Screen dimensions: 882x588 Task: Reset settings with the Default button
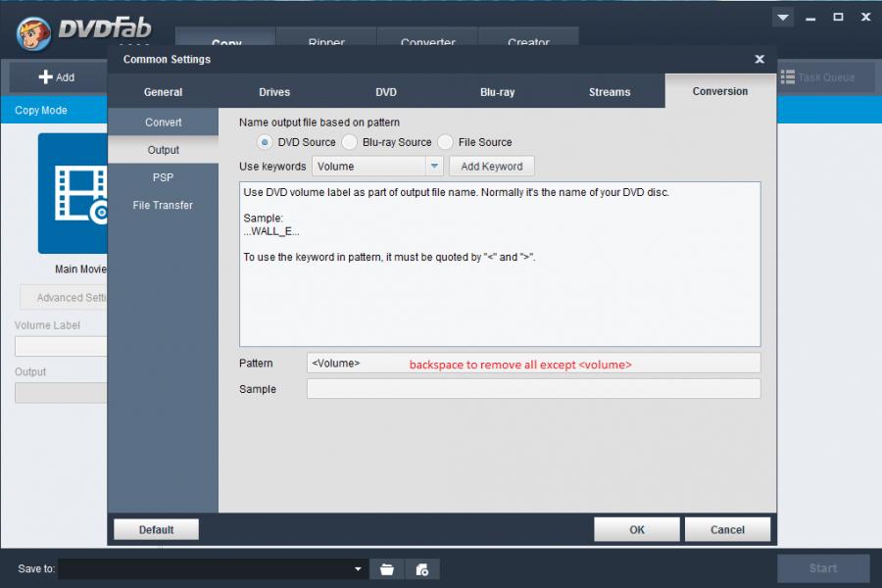point(156,529)
